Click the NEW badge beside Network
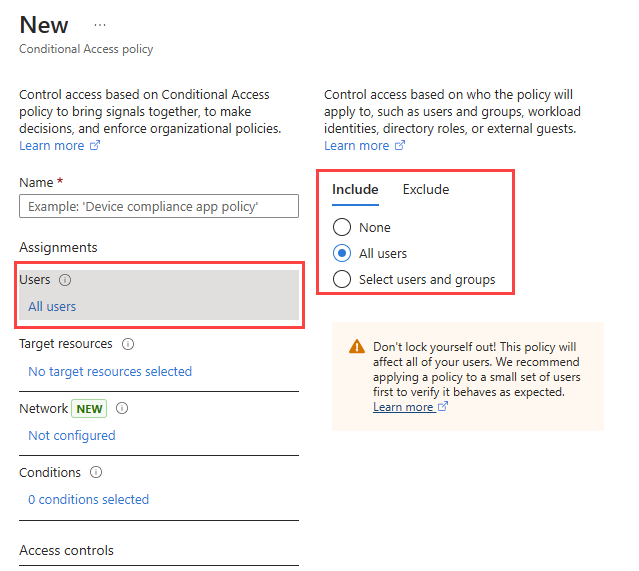Screen dimensions: 639x571 89,408
